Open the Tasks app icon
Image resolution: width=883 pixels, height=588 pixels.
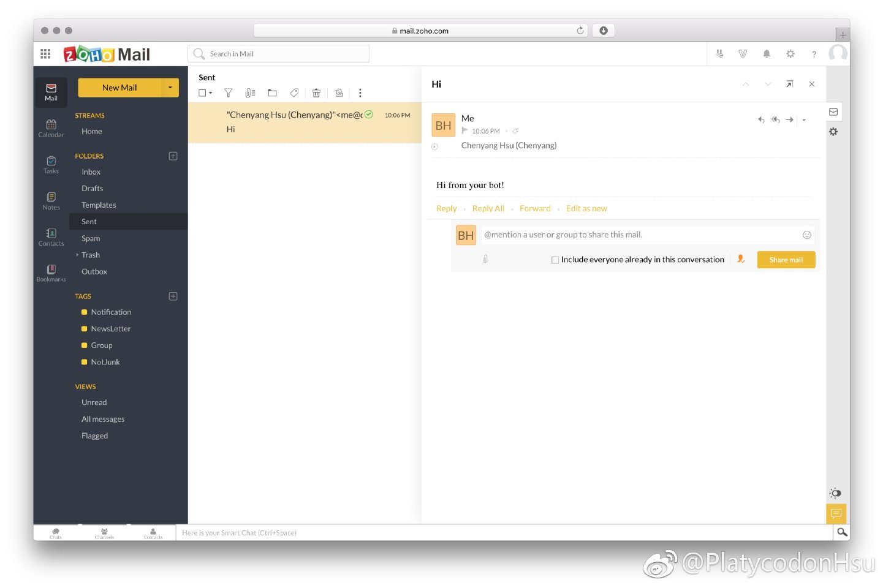[x=51, y=164]
